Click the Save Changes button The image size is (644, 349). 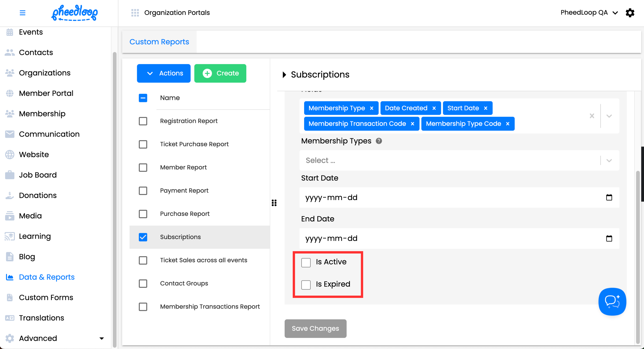click(315, 328)
